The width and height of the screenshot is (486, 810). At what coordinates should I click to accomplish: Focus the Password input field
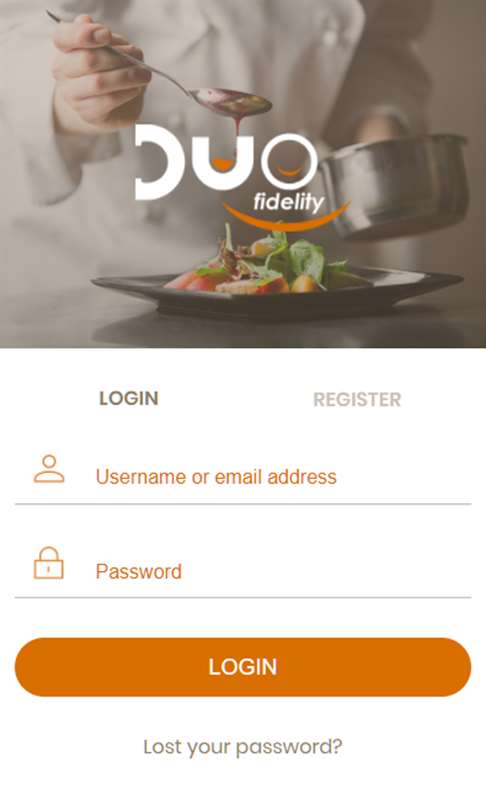coord(243,571)
